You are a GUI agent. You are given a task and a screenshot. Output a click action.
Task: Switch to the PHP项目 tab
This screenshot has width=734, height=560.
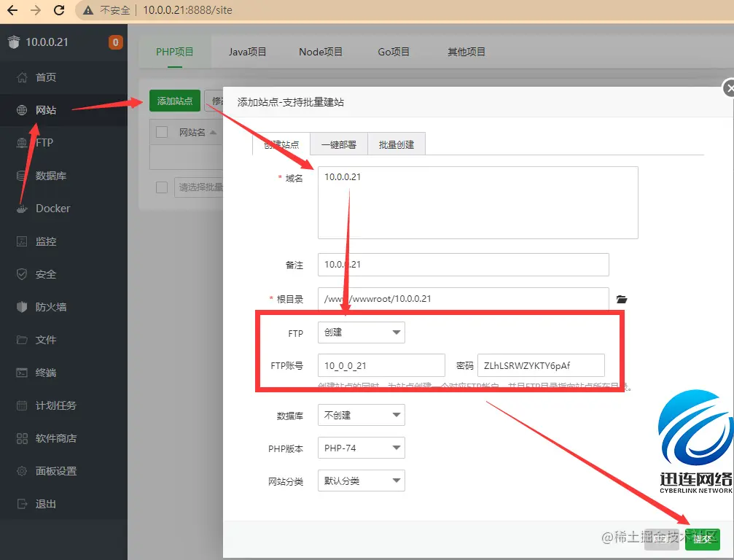click(x=175, y=52)
